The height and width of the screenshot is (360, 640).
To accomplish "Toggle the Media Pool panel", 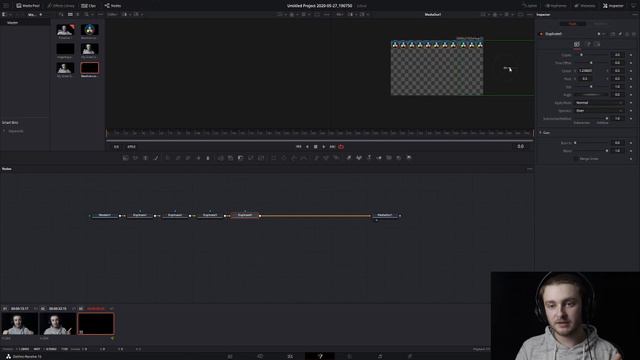I will 28,6.
